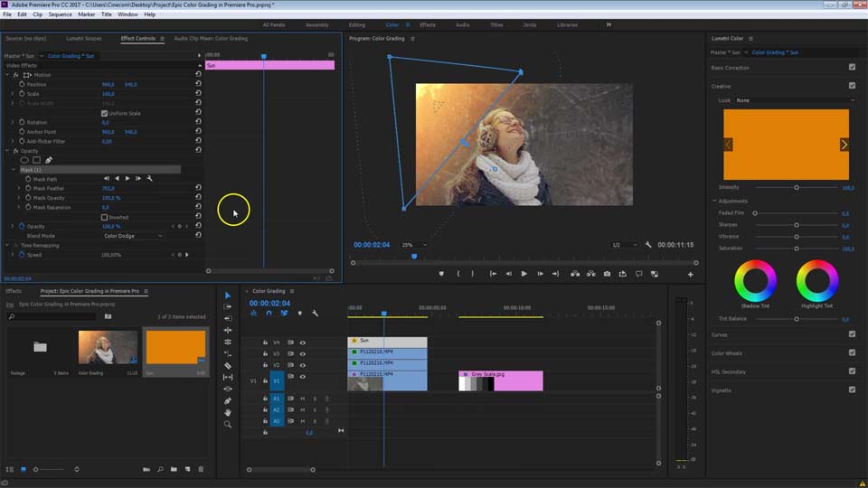
Task: Select the Zoom tool magnifier
Action: [x=228, y=425]
